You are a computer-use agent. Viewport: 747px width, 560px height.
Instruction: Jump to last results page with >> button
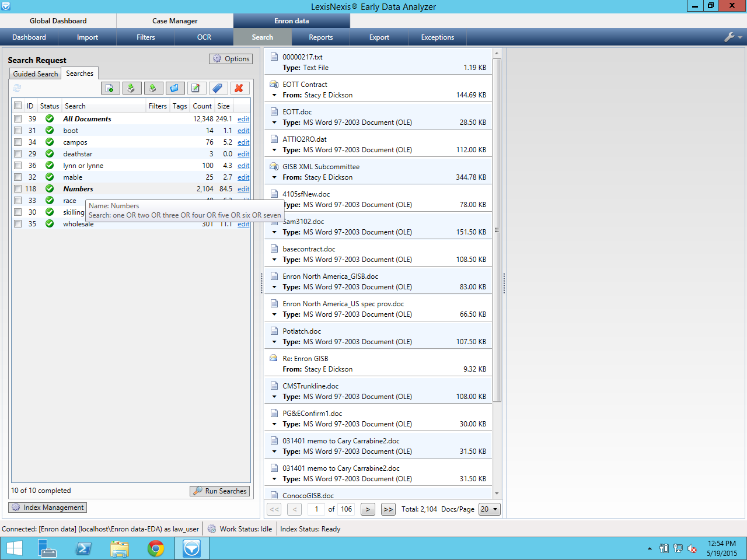pyautogui.click(x=388, y=509)
